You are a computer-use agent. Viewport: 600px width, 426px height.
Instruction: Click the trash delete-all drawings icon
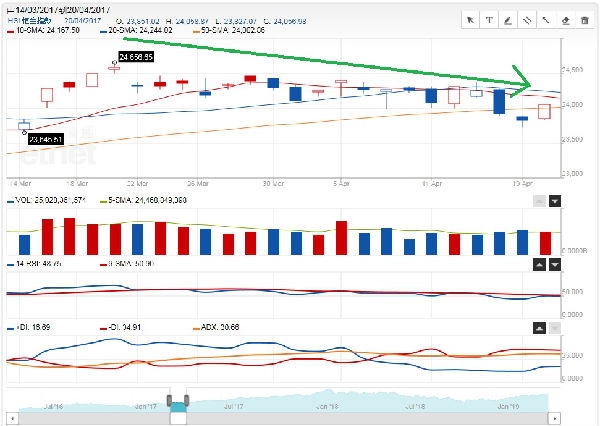point(584,19)
